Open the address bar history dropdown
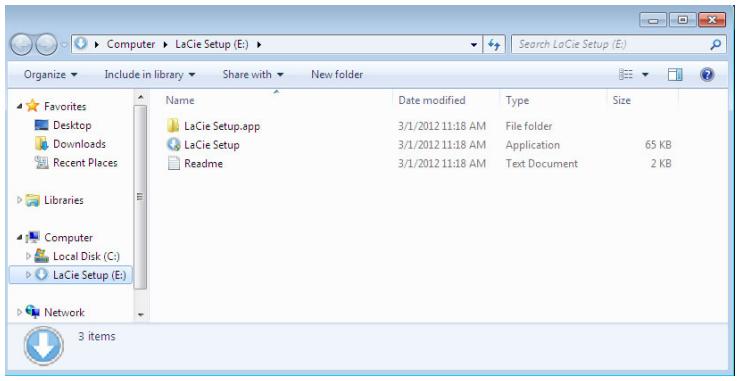The image size is (740, 381). point(473,45)
